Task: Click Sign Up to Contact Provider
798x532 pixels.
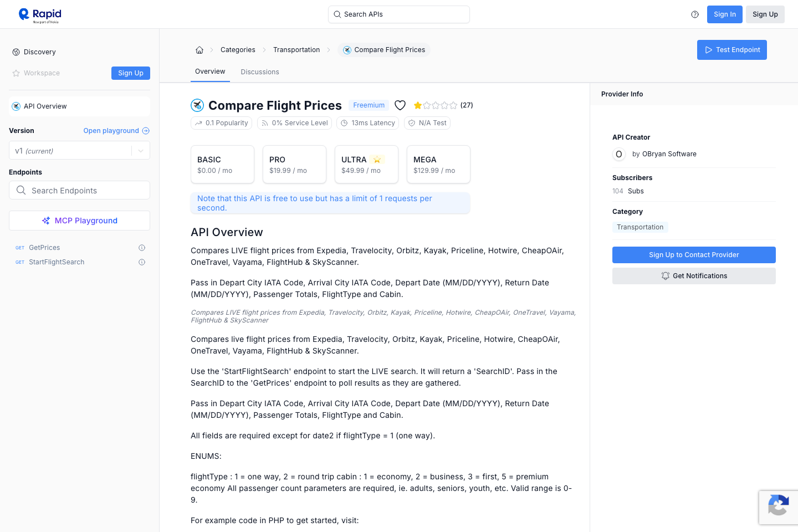Action: (694, 254)
